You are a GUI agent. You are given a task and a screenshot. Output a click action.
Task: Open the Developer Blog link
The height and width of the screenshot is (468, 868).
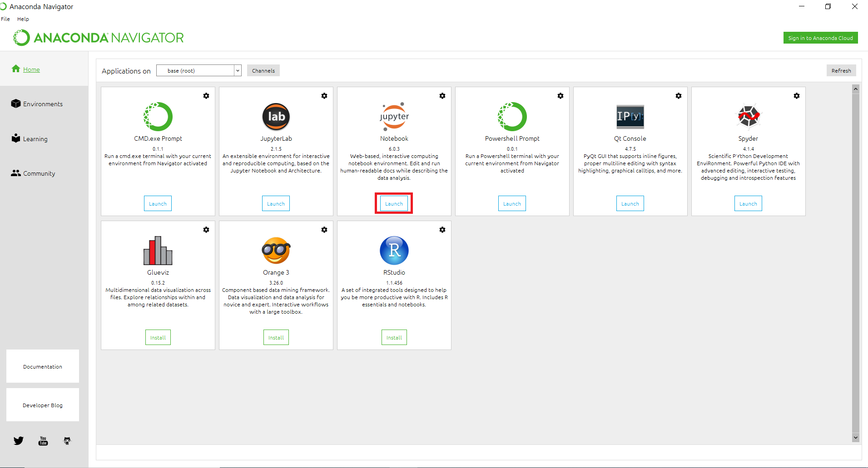click(x=43, y=405)
